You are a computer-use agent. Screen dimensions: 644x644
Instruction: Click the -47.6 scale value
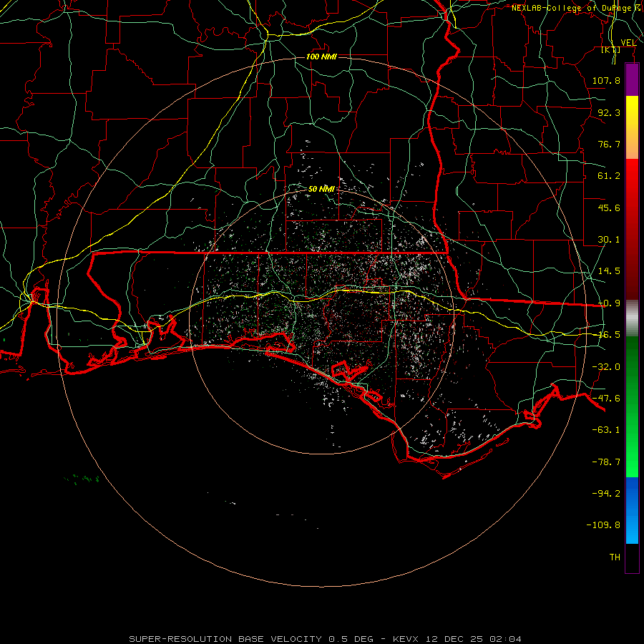pos(606,399)
